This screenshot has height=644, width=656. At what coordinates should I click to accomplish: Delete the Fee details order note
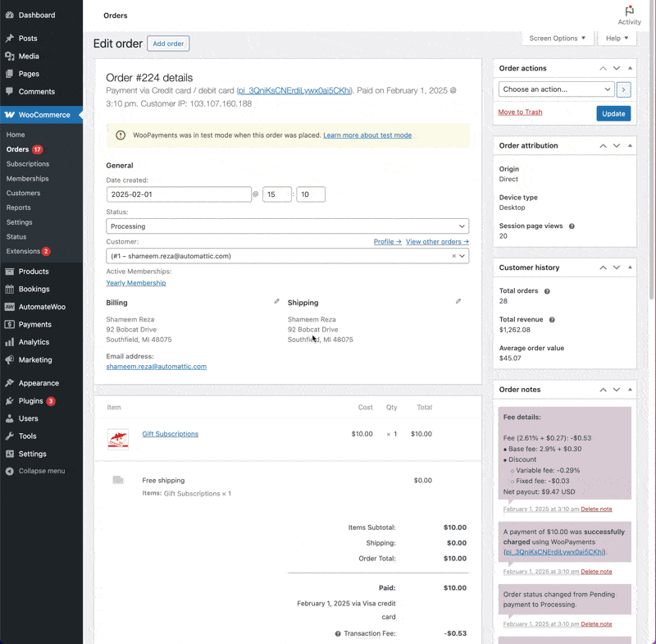596,509
